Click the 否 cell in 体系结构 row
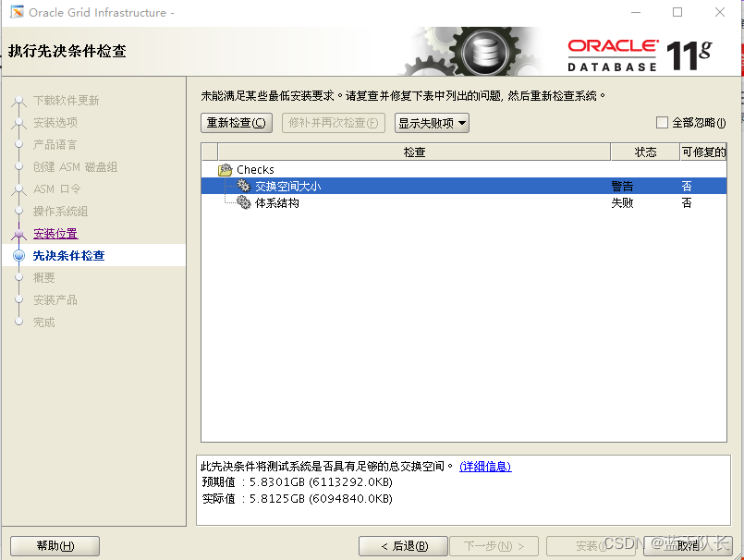Viewport: 744px width, 560px height. [x=687, y=203]
